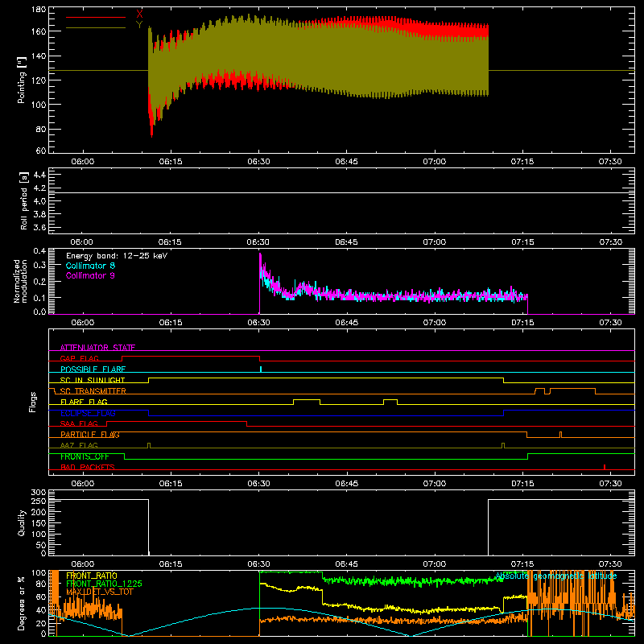Click the '60' tick on Pointing axis
This screenshot has height=644, width=644.
[x=41, y=151]
